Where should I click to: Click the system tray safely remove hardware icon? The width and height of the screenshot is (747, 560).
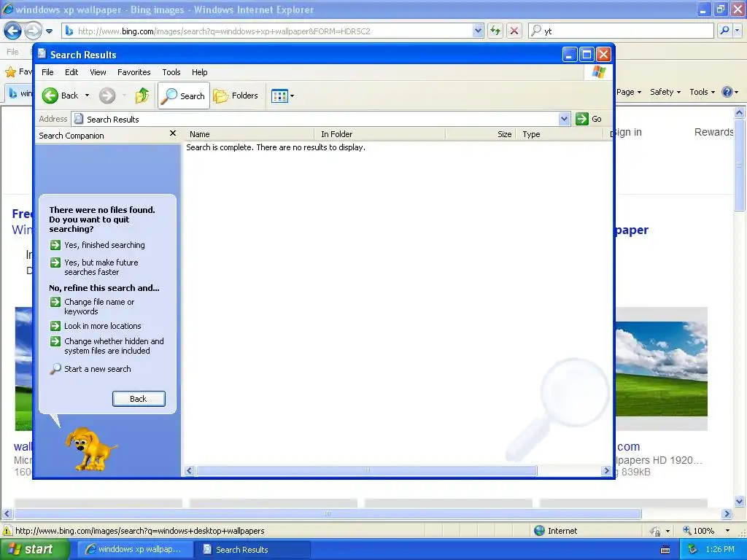click(x=693, y=549)
